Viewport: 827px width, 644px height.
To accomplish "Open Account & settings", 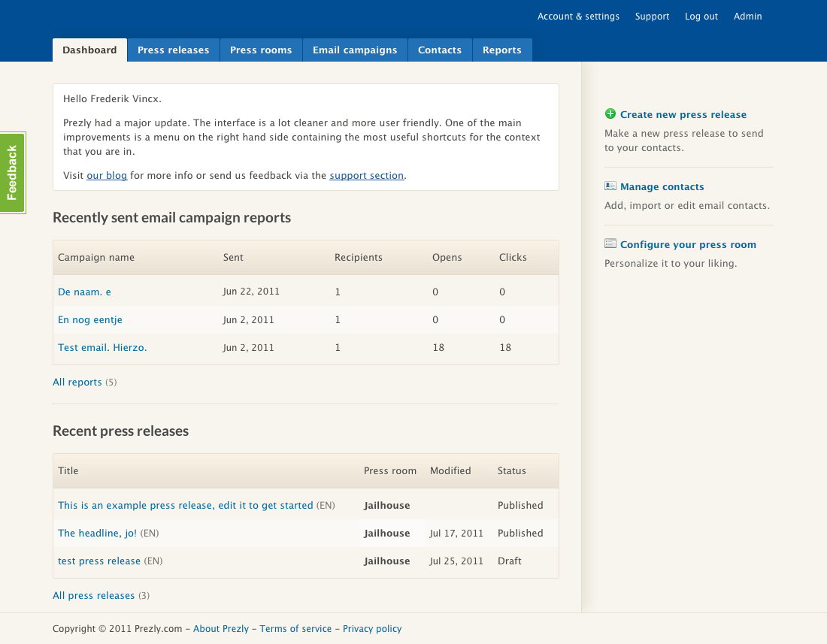I will (x=578, y=17).
